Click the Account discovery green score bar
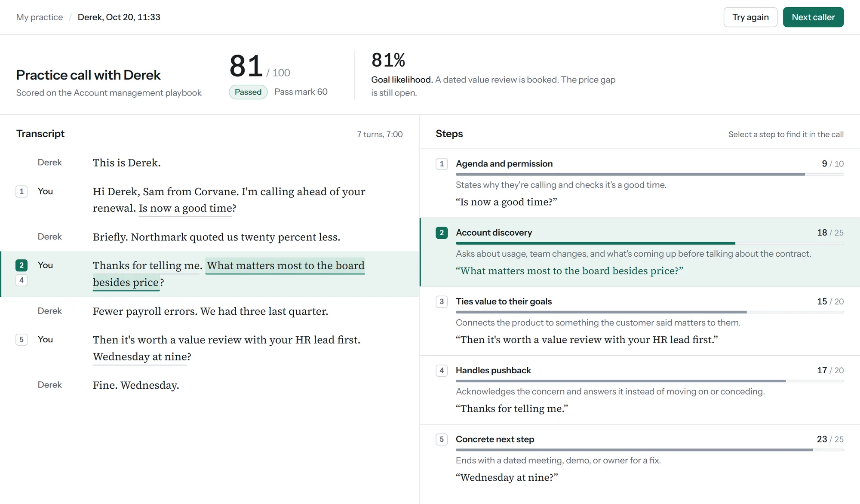The height and width of the screenshot is (504, 860). pyautogui.click(x=650, y=243)
